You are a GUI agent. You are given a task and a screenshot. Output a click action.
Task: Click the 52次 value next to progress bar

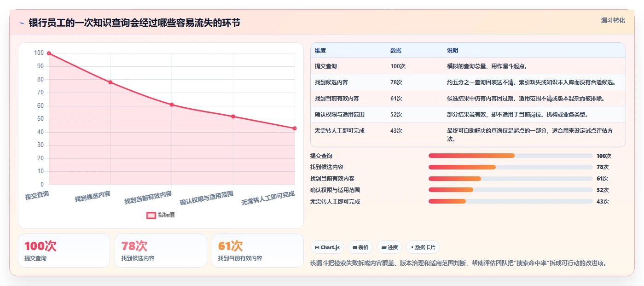tap(603, 190)
